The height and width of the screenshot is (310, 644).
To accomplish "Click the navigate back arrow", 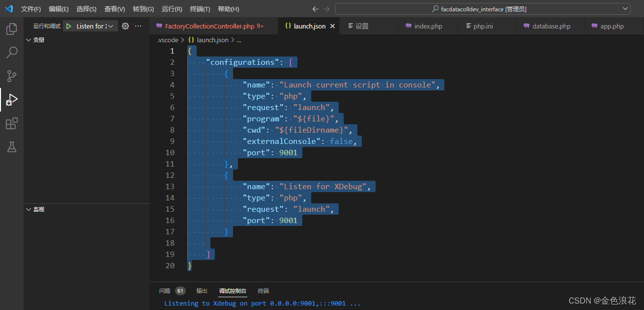I will 315,8.
